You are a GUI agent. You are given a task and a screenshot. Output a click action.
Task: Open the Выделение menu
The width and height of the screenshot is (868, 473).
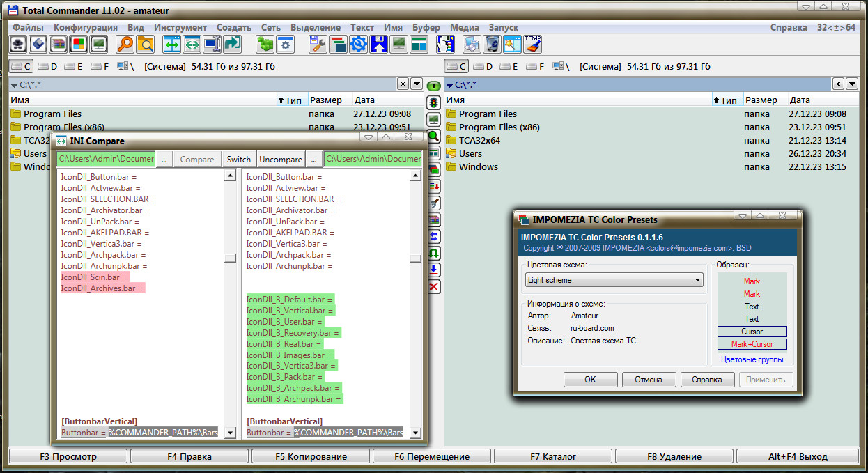(x=316, y=27)
